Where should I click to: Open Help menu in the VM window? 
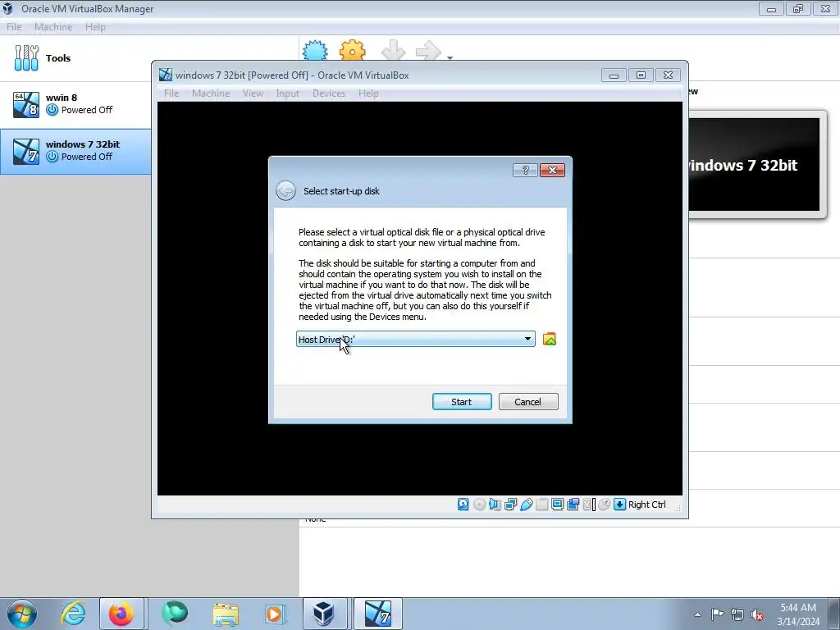(368, 94)
